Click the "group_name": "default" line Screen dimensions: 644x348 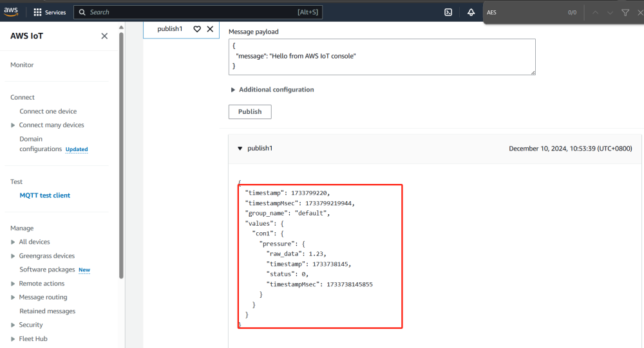pos(287,214)
